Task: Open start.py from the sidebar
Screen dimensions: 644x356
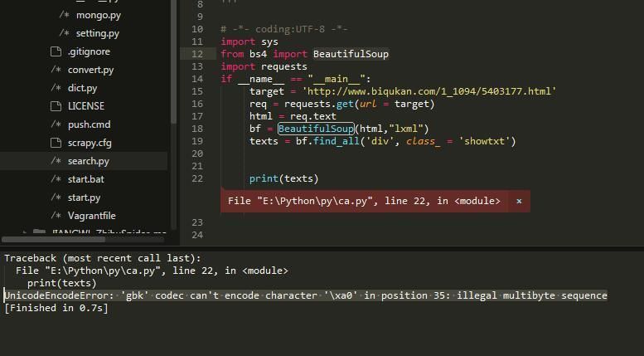Action: click(84, 198)
